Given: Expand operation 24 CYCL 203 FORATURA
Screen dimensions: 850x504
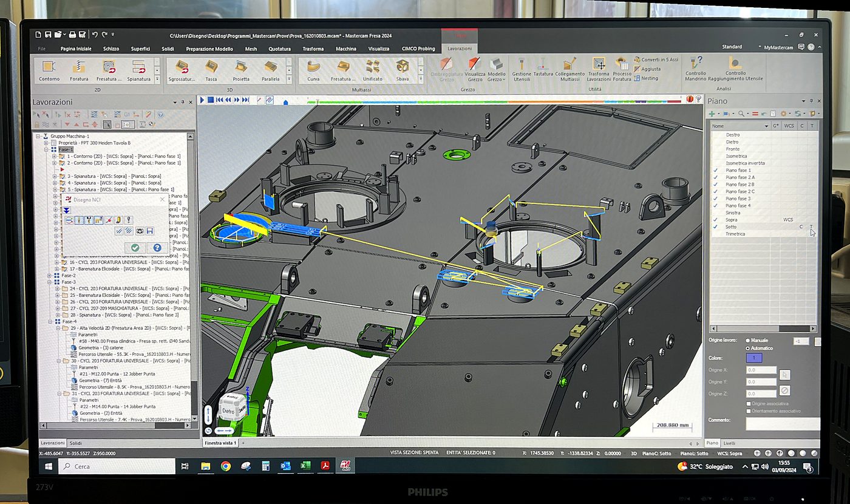Looking at the screenshot, I should 58,288.
